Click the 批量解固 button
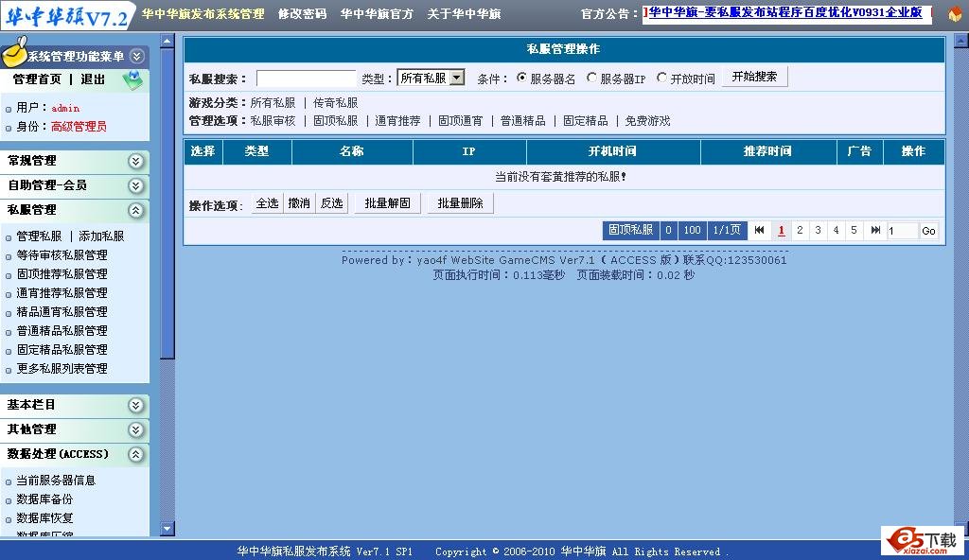The height and width of the screenshot is (560, 969). (x=387, y=203)
